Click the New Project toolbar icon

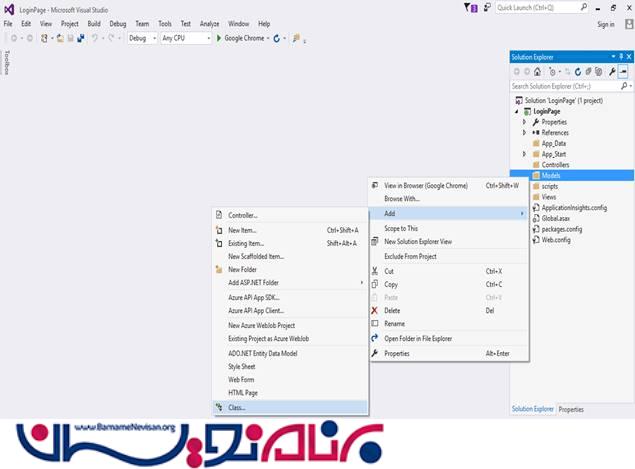pyautogui.click(x=44, y=38)
